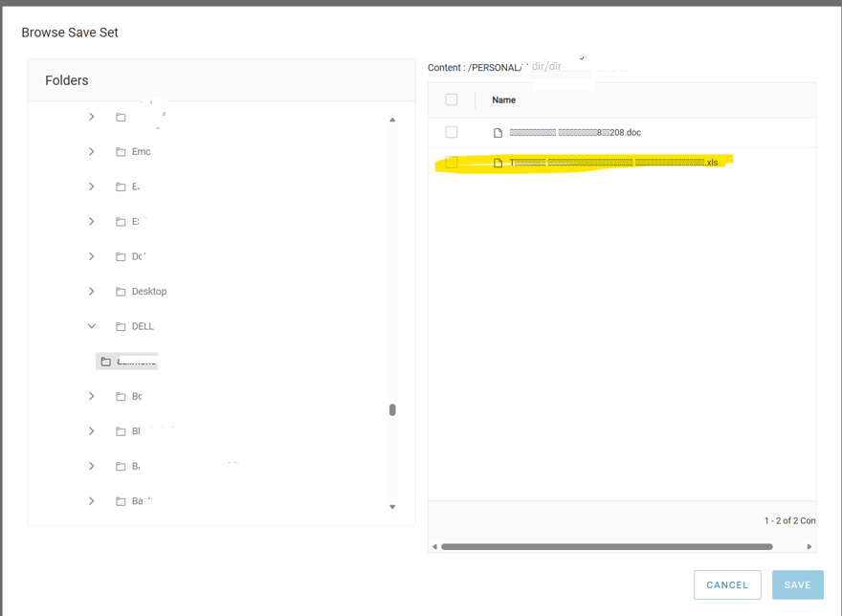Click the .doc file icon
The height and width of the screenshot is (616, 842).
[x=498, y=133]
